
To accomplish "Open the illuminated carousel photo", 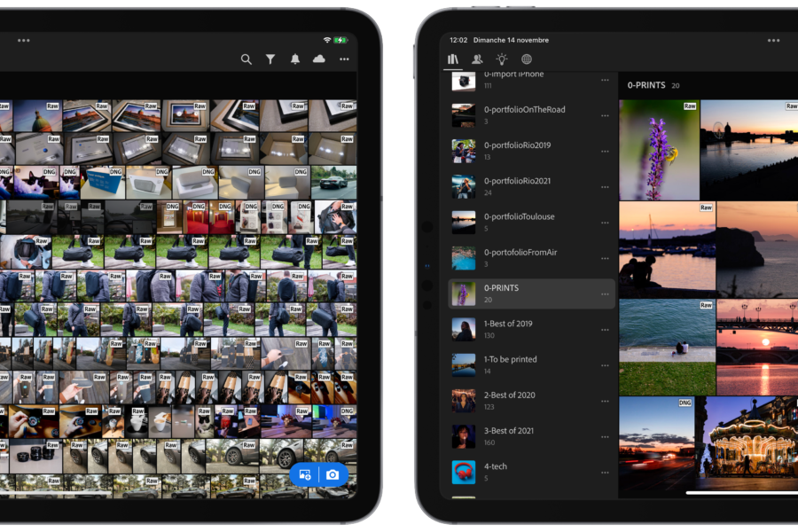I will coord(747,444).
